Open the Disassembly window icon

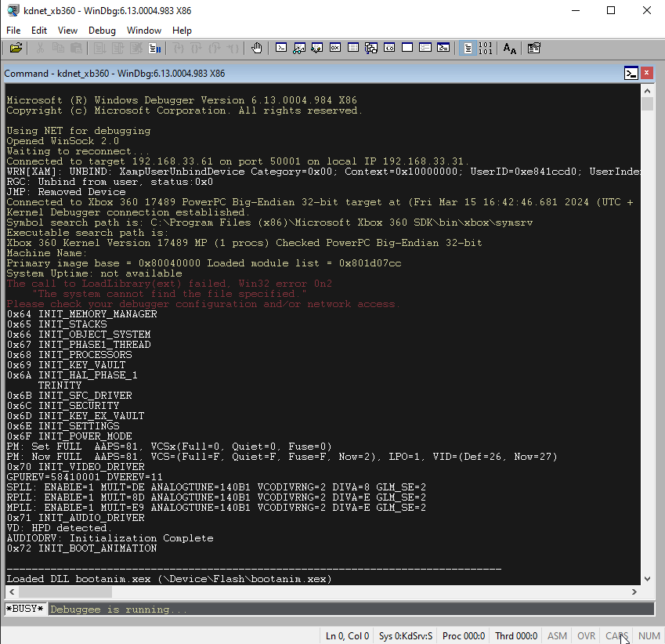[389, 48]
